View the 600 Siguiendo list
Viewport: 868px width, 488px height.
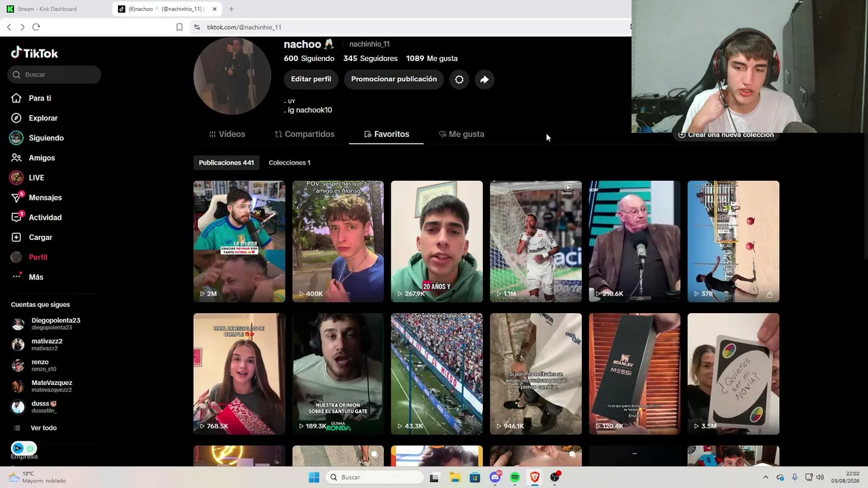309,58
